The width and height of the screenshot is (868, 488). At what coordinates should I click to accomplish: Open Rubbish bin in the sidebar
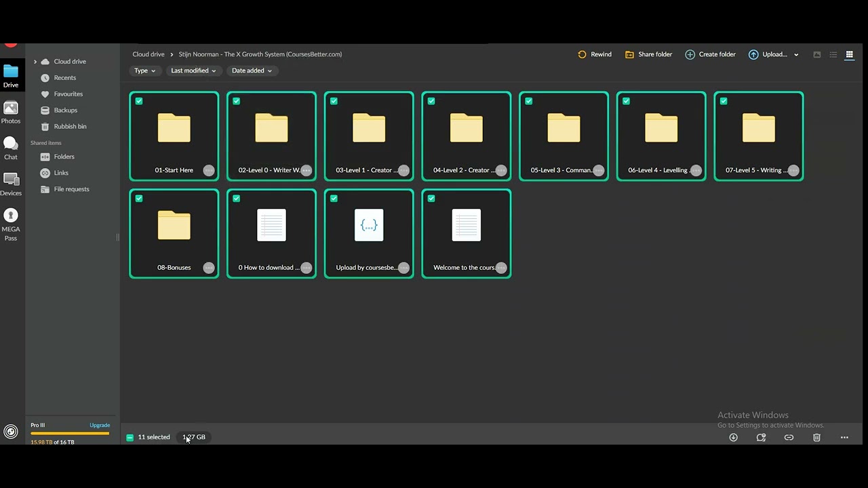click(70, 127)
